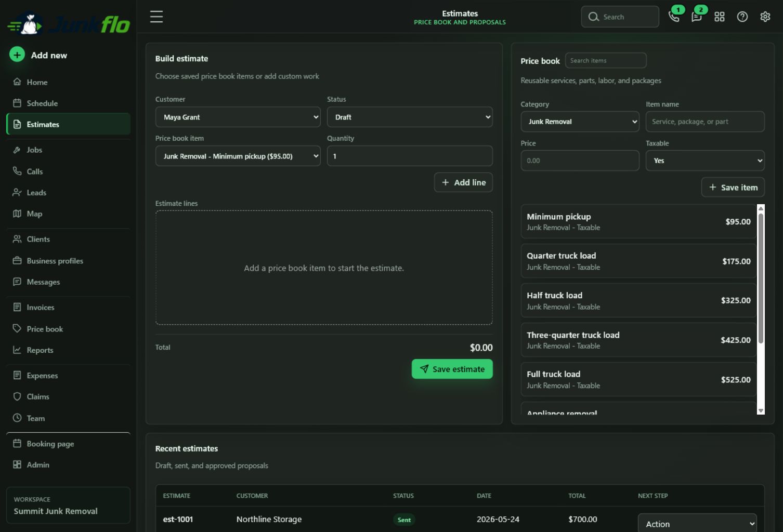Open the Map icon

pyautogui.click(x=17, y=214)
